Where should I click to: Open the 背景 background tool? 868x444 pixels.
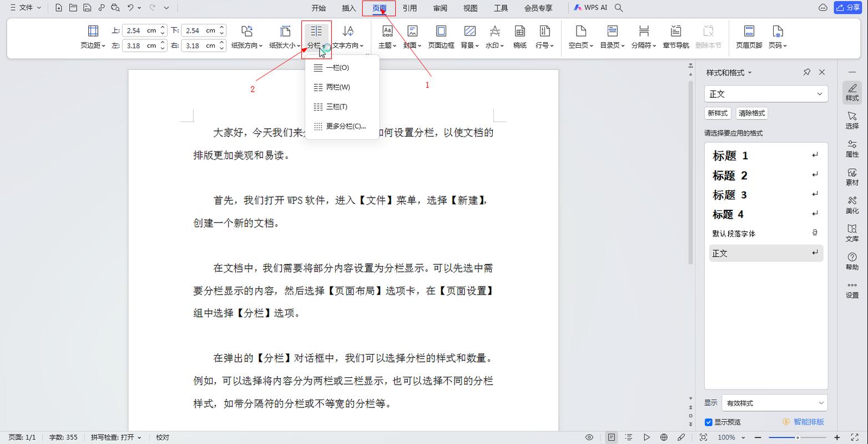click(470, 37)
